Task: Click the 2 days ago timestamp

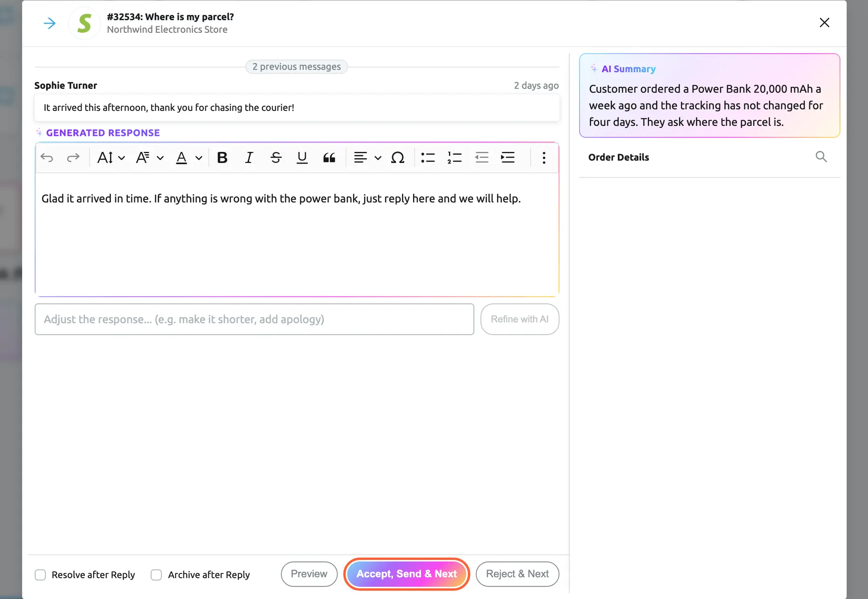Action: click(x=536, y=85)
